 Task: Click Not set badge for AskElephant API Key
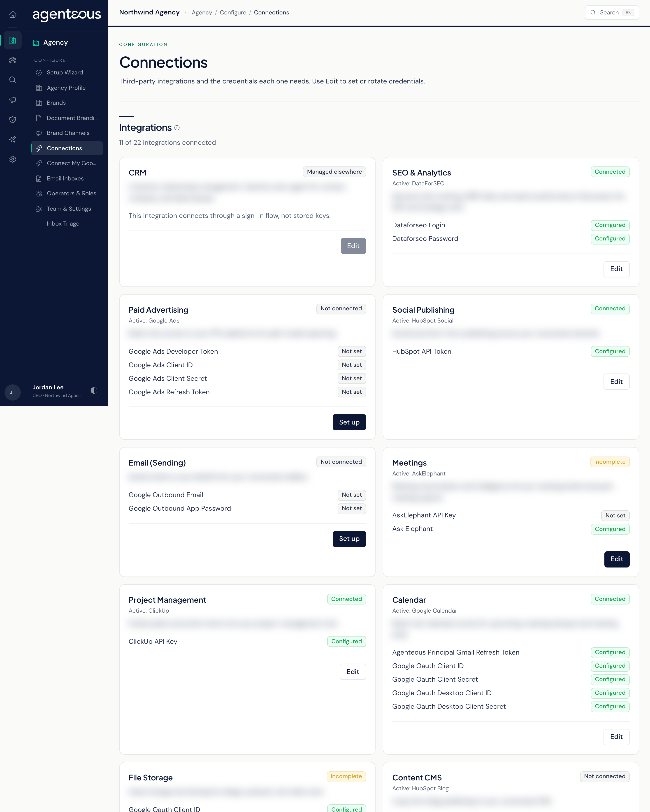(615, 516)
